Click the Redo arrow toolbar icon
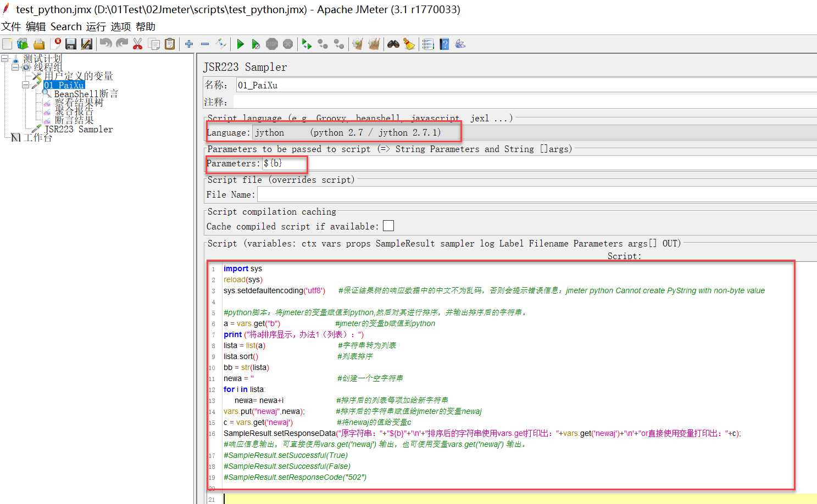The width and height of the screenshot is (817, 504). click(122, 44)
